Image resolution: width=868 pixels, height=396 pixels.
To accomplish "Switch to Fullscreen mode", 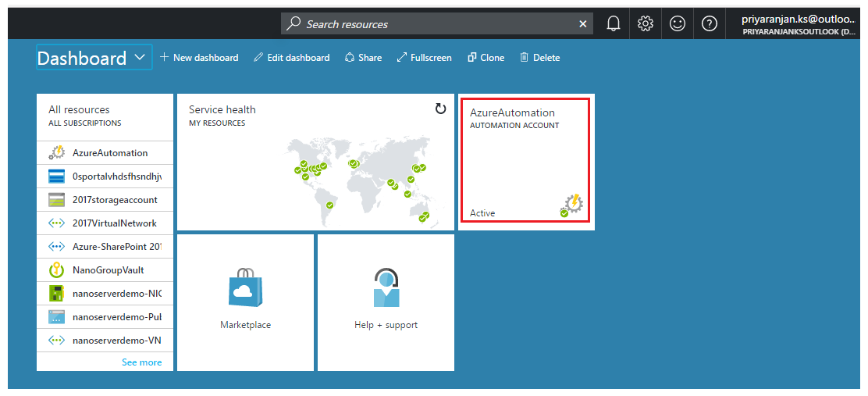I will 425,58.
